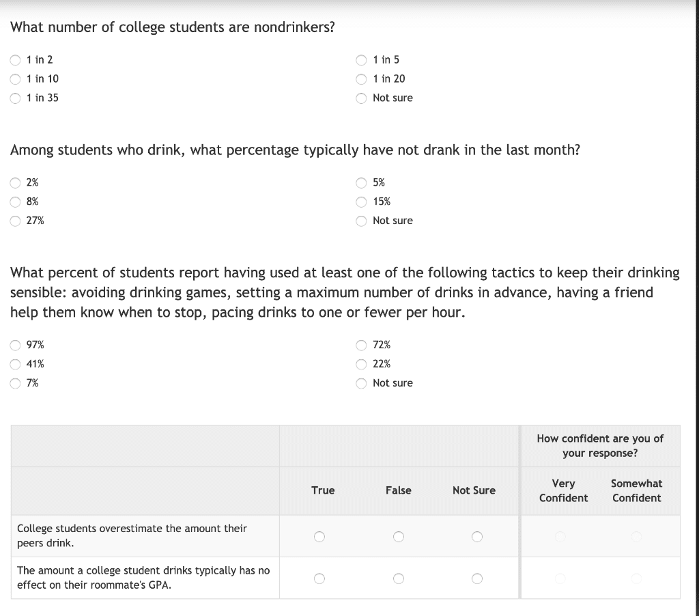Pick the 72% option

pos(361,346)
